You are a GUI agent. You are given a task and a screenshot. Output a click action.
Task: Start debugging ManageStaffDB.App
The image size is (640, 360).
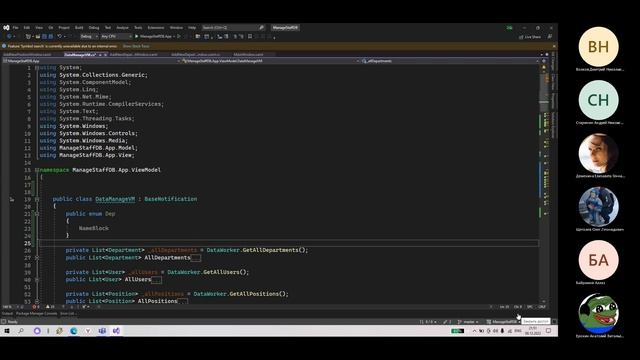(155, 37)
